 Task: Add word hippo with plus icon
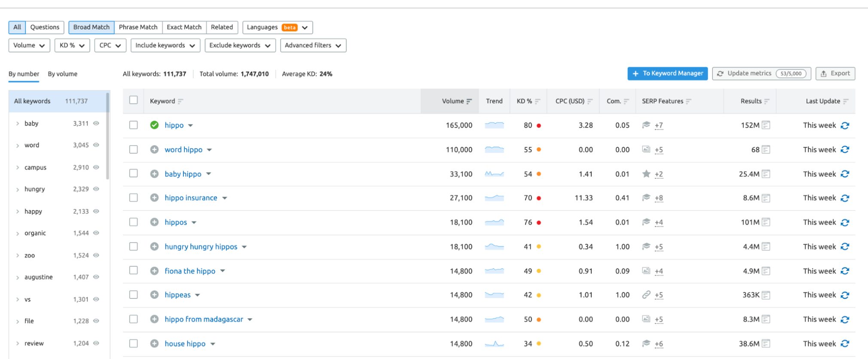pos(154,149)
